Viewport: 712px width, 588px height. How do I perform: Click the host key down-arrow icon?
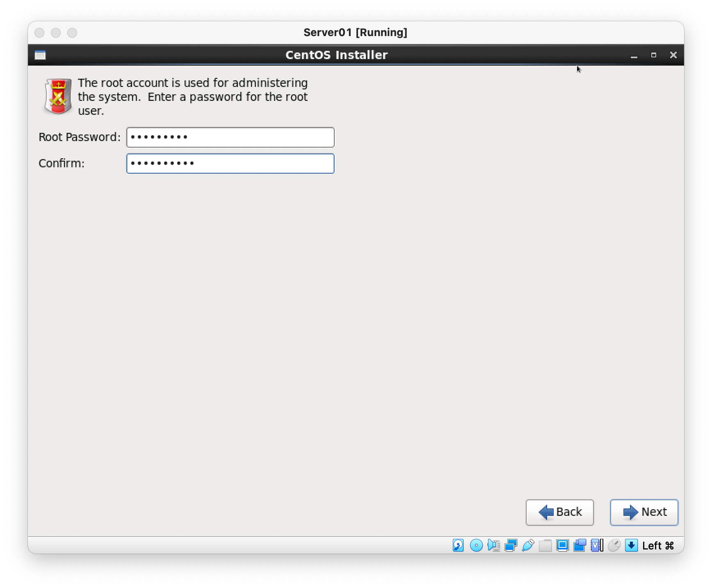click(x=631, y=545)
